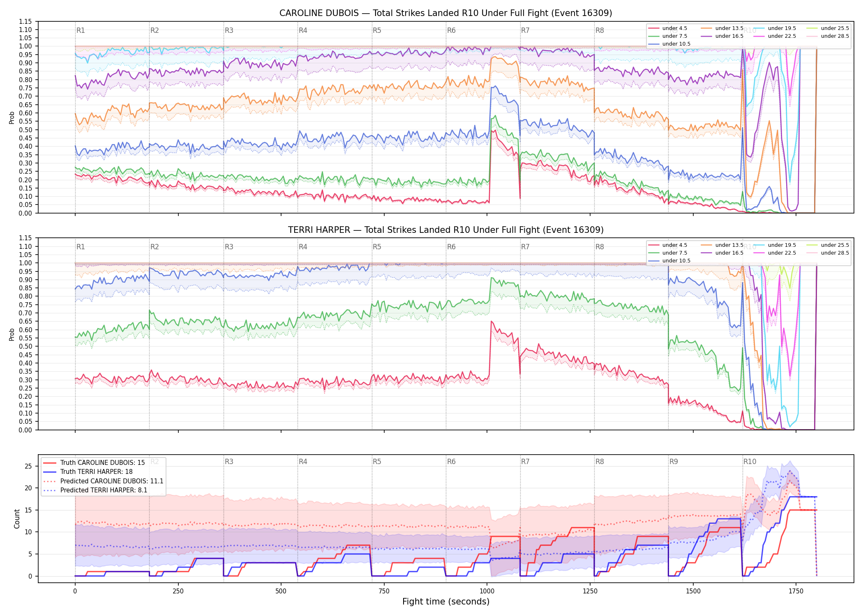Select 'under 28.5' legend entry in Caroline Dubois chart
Screen dimensions: 863x616
tap(828, 36)
